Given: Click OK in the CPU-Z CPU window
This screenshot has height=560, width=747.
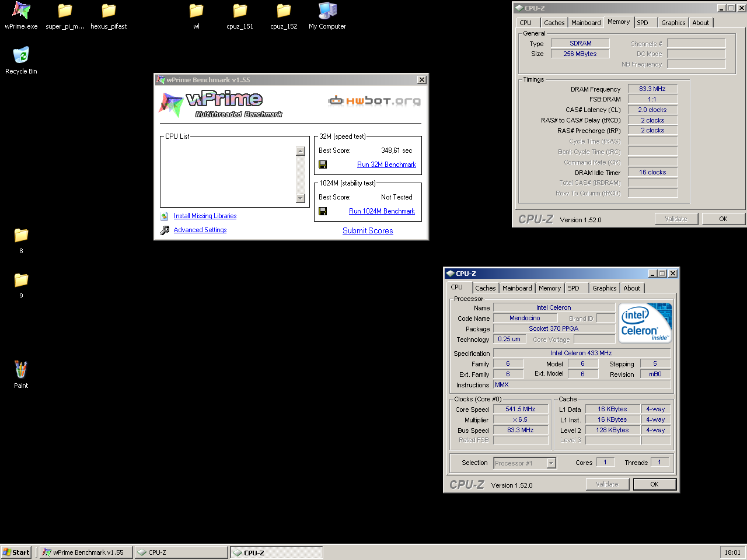Looking at the screenshot, I should pyautogui.click(x=654, y=484).
